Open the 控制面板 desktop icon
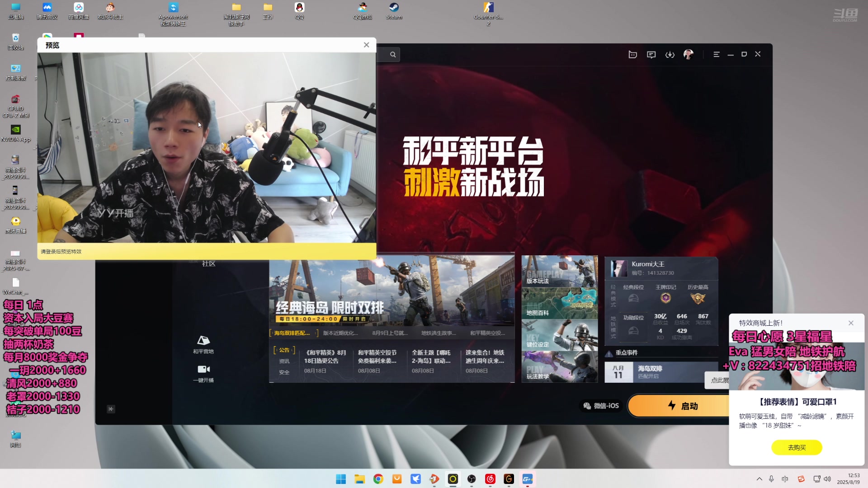This screenshot has width=868, height=488. pos(15,72)
